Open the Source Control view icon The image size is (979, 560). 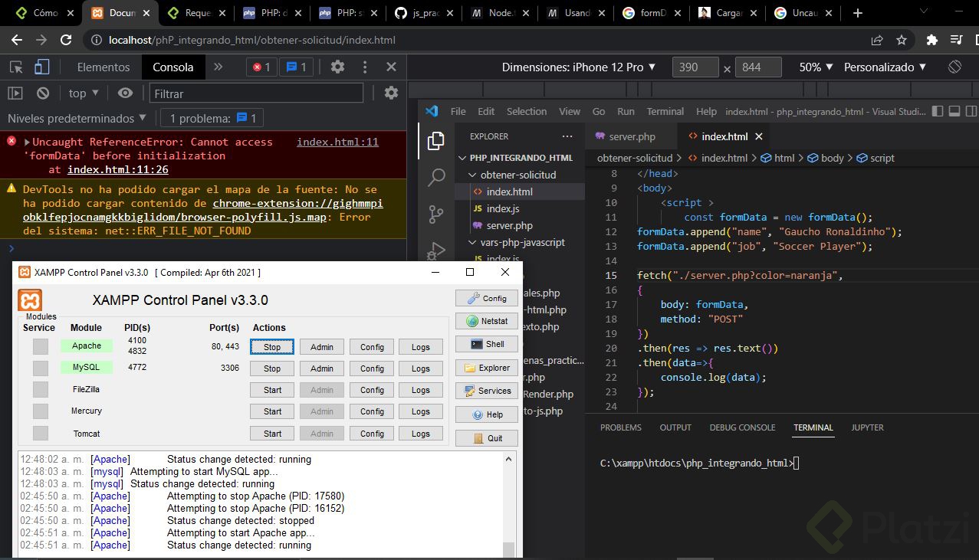436,214
